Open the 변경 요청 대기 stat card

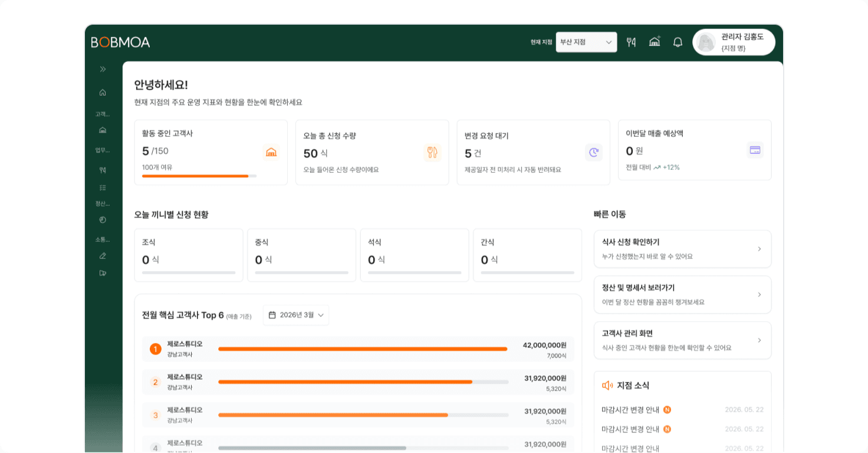(533, 153)
